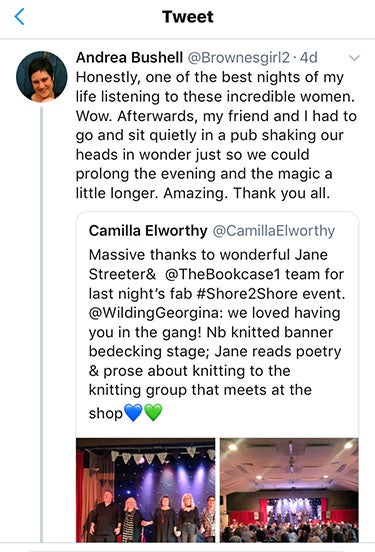Expand the tweet options chevron
Image resolution: width=375 pixels, height=552 pixels.
(x=354, y=58)
